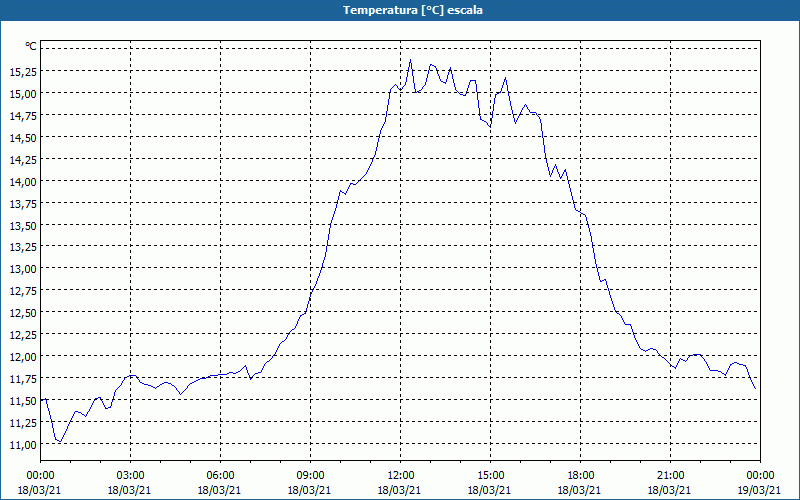Image resolution: width=800 pixels, height=500 pixels.
Task: Click the 13,25 y-axis value
Action: click(x=23, y=247)
